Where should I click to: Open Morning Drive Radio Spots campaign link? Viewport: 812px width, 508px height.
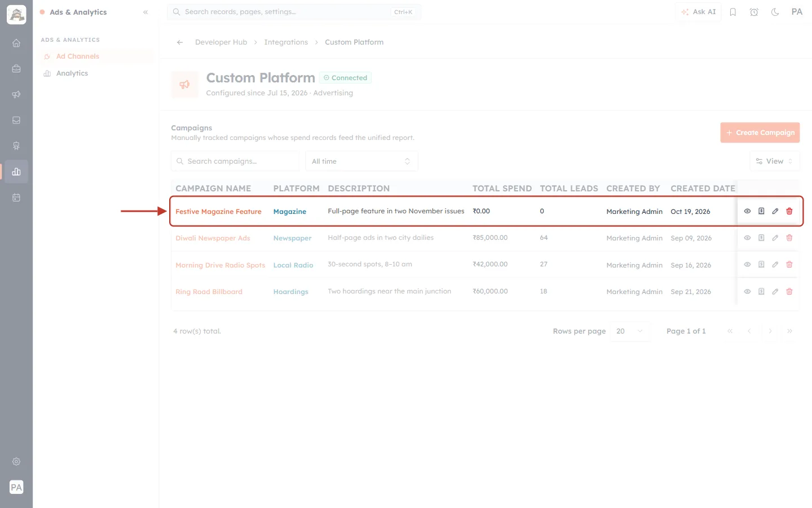click(220, 265)
